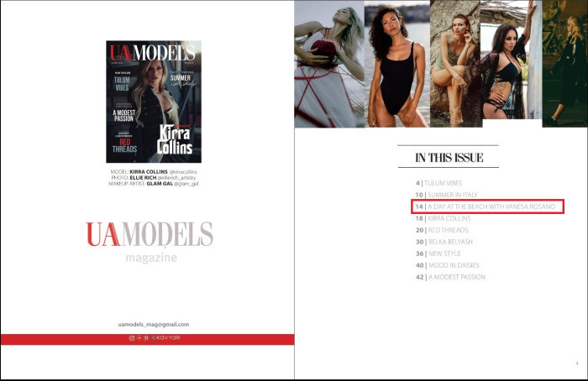This screenshot has width=588, height=381.
Task: Click the word 'magazine' under the logo
Action: click(151, 258)
